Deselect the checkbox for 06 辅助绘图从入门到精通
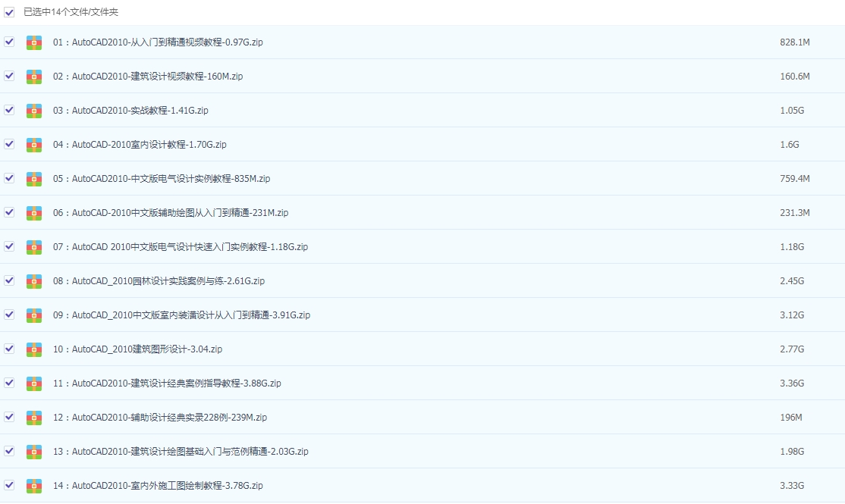The height and width of the screenshot is (504, 845). [x=9, y=212]
